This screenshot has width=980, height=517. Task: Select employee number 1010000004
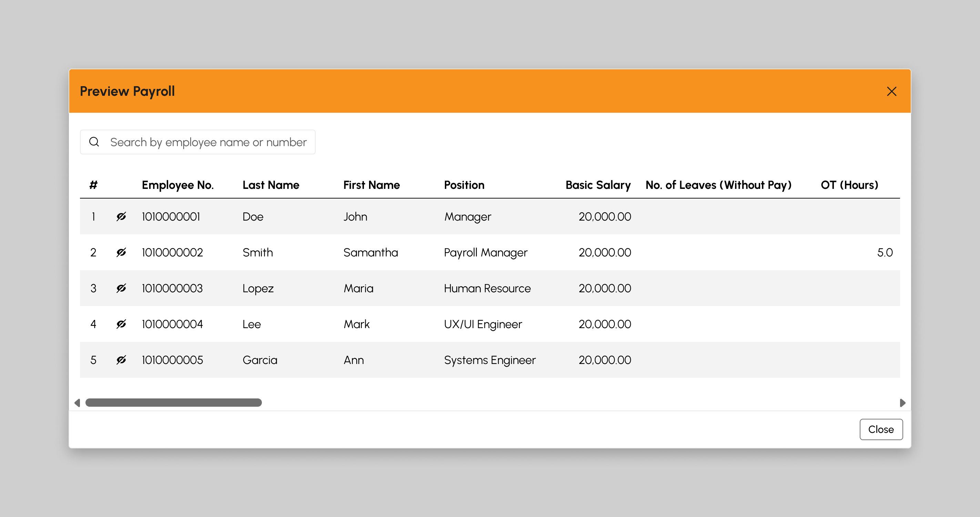click(x=172, y=324)
